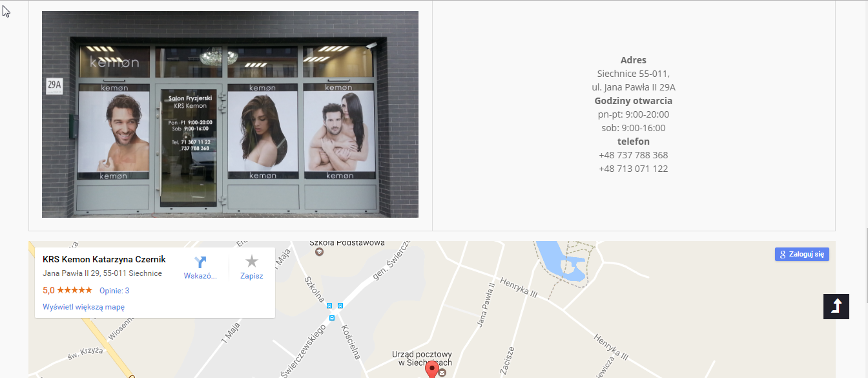Open the Wyświetl większą mapę link
Image resolution: width=868 pixels, height=378 pixels.
pyautogui.click(x=83, y=307)
